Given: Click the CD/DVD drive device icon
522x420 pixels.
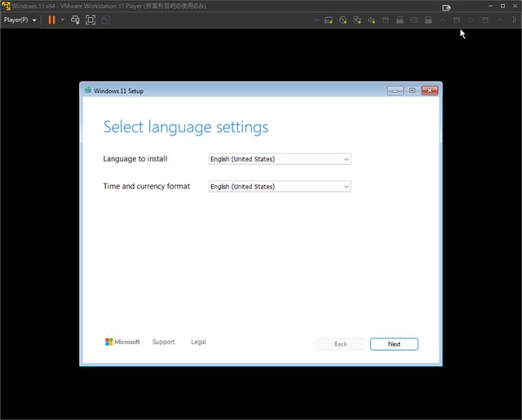Looking at the screenshot, I should pyautogui.click(x=343, y=20).
